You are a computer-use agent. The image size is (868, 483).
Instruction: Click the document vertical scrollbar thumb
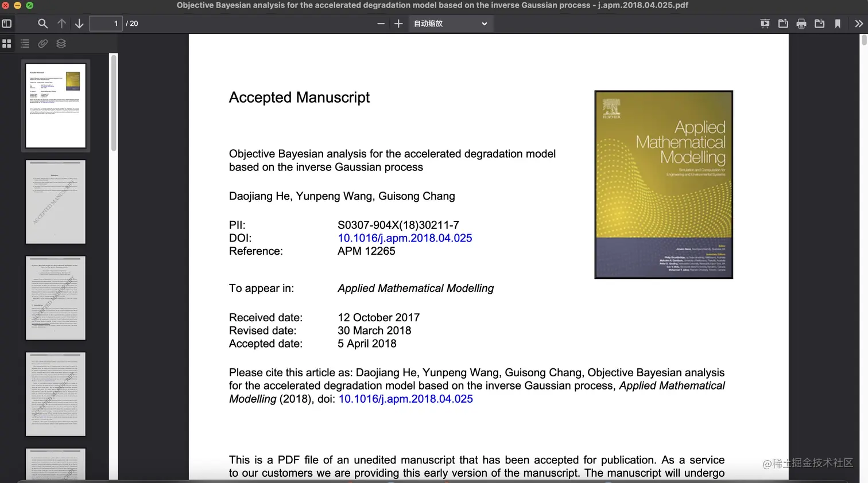(x=864, y=40)
